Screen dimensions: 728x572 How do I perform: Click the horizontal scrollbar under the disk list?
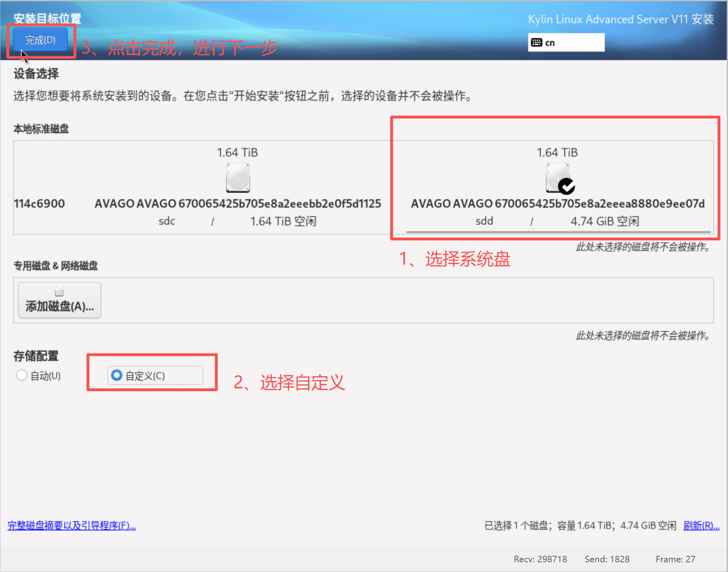pyautogui.click(x=558, y=232)
